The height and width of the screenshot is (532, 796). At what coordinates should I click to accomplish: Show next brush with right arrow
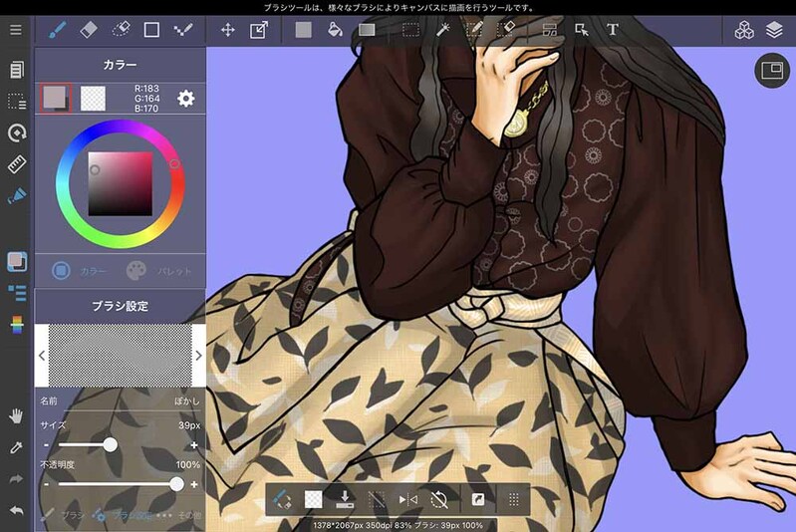pyautogui.click(x=199, y=356)
